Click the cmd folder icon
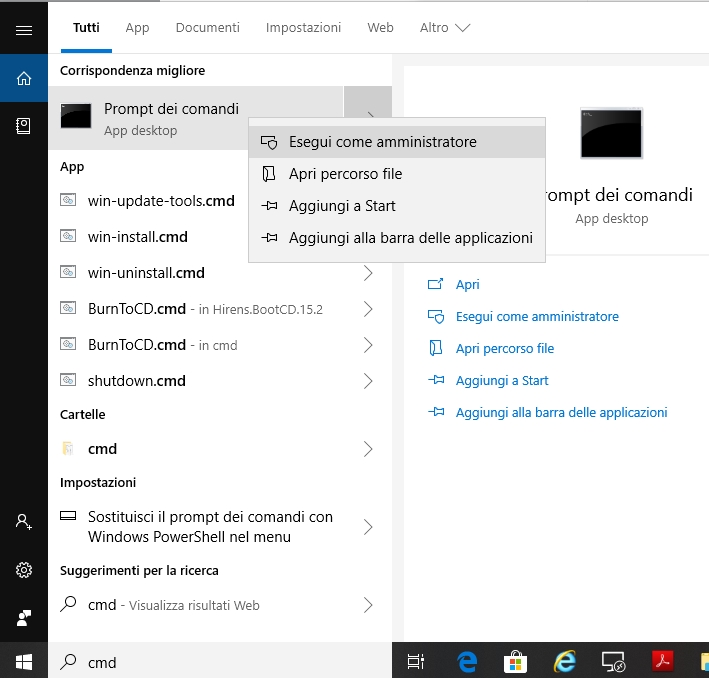 (68, 448)
